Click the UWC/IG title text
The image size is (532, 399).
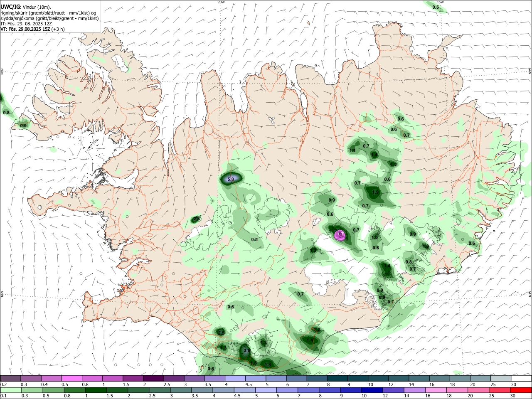10,7
